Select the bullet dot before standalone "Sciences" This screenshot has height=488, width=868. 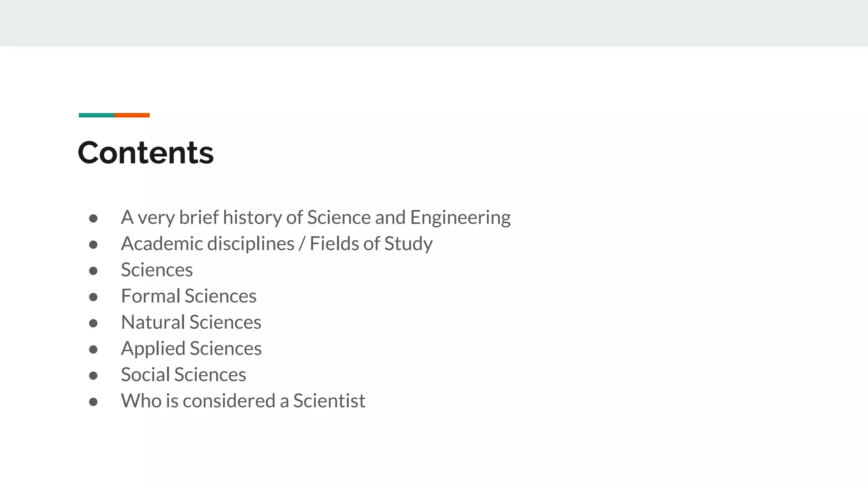point(93,271)
